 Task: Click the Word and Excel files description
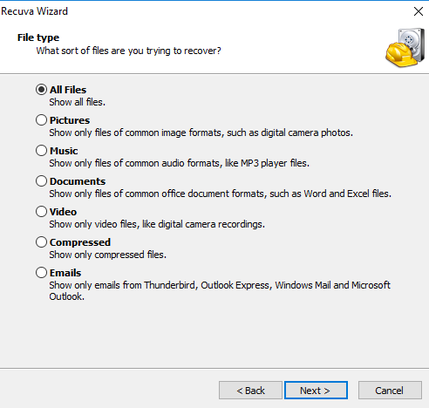coord(220,194)
